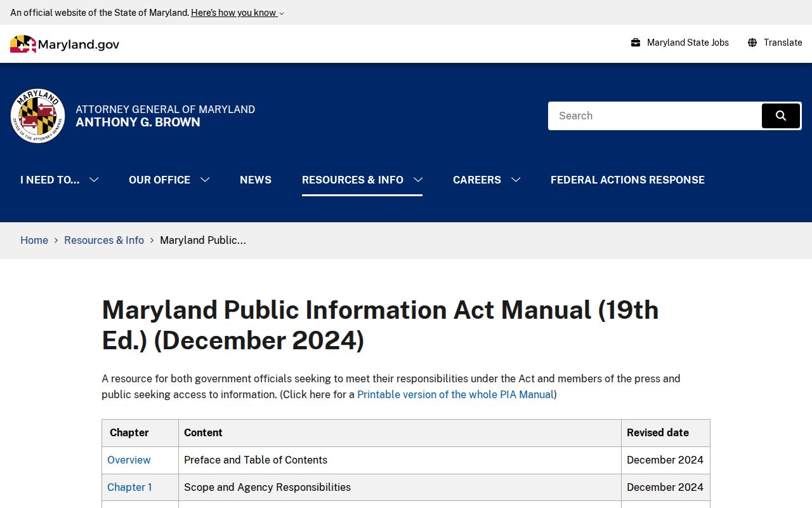This screenshot has height=508, width=812.
Task: Click December 2024 date in Chapter 1 row
Action: coord(665,487)
